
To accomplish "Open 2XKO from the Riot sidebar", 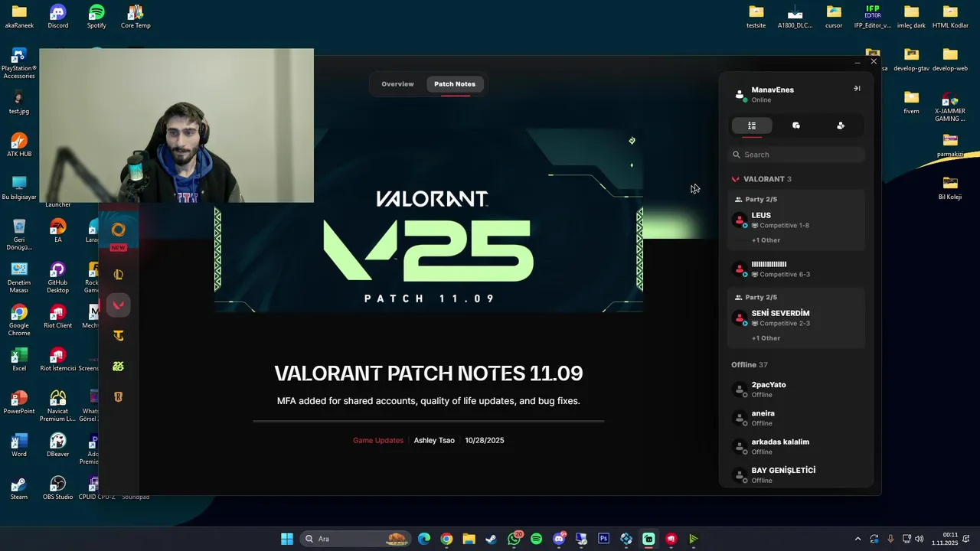I will [118, 367].
